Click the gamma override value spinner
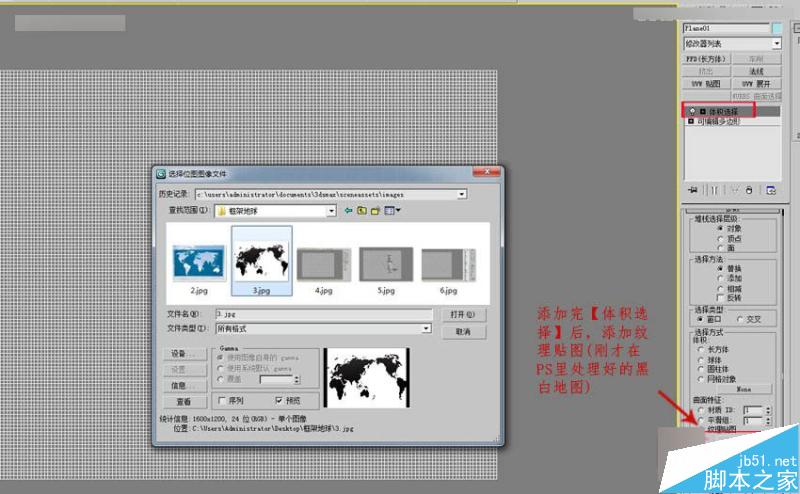The image size is (800, 494). (297, 379)
